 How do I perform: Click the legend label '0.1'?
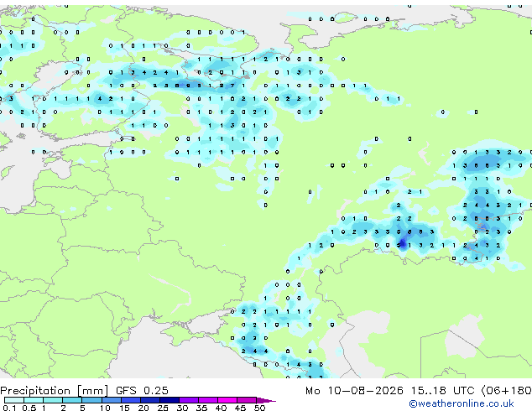point(9,408)
